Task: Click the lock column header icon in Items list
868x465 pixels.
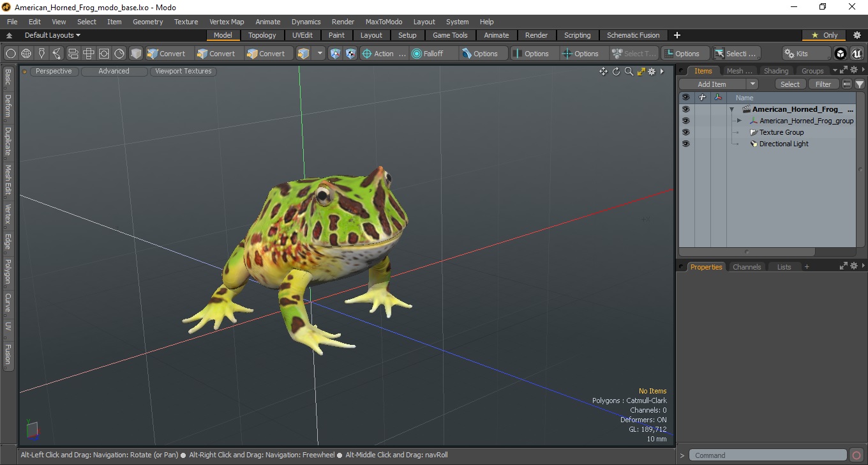Action: (x=702, y=98)
